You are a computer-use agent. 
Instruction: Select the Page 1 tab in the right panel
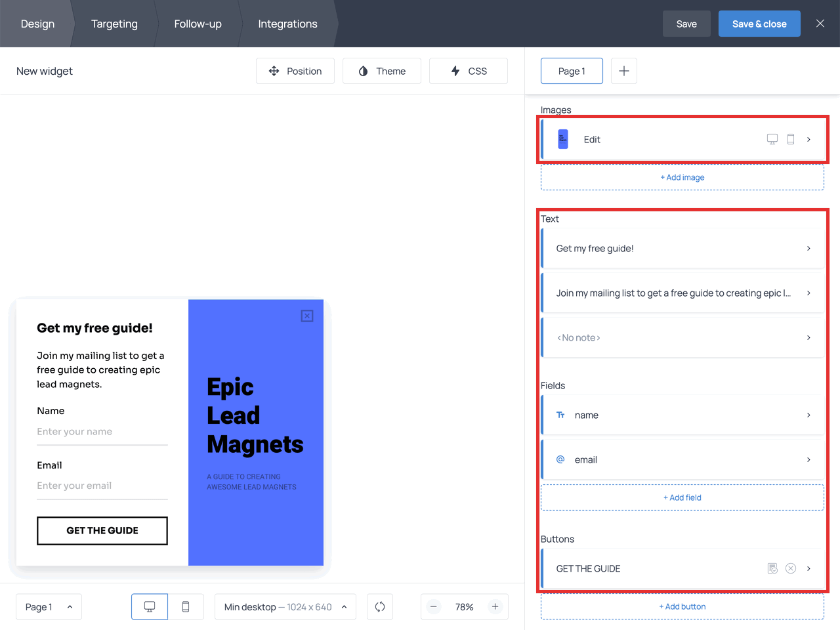(572, 70)
